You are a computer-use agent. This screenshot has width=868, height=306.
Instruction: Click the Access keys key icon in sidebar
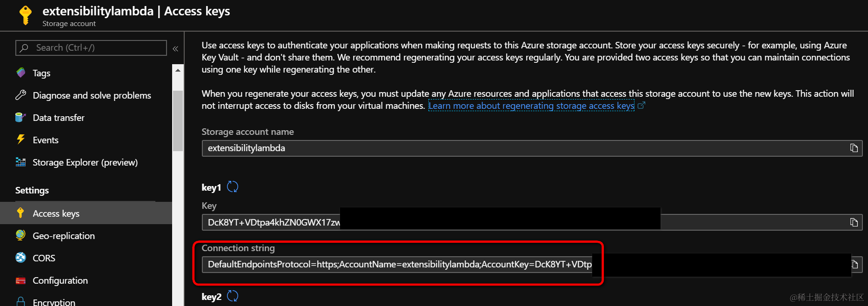(20, 213)
